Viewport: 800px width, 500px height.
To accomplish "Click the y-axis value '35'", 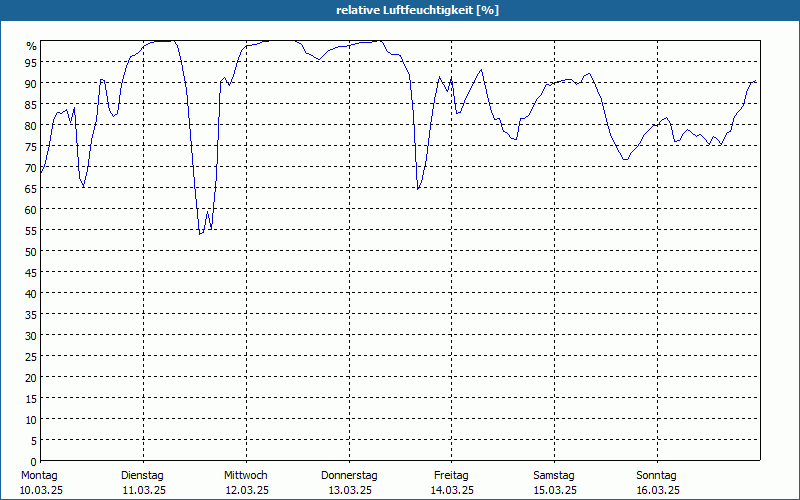I will point(31,315).
